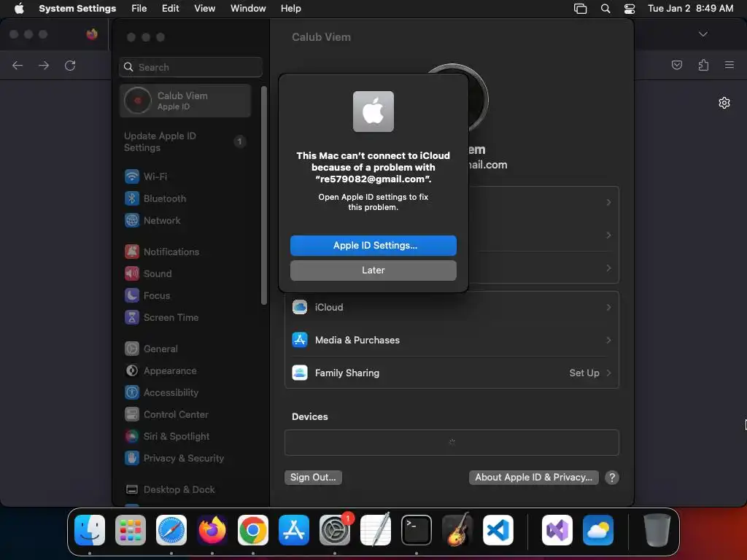Open Network settings in sidebar

[185, 220]
